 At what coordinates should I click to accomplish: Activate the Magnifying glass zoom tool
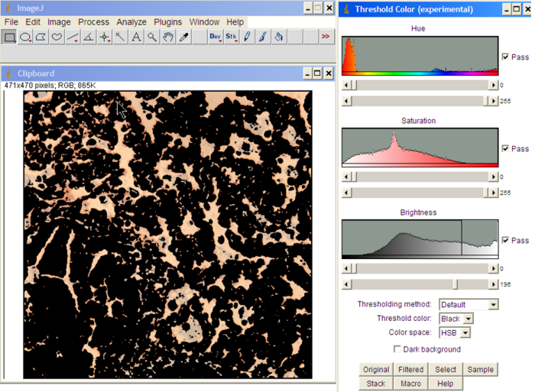click(x=152, y=37)
